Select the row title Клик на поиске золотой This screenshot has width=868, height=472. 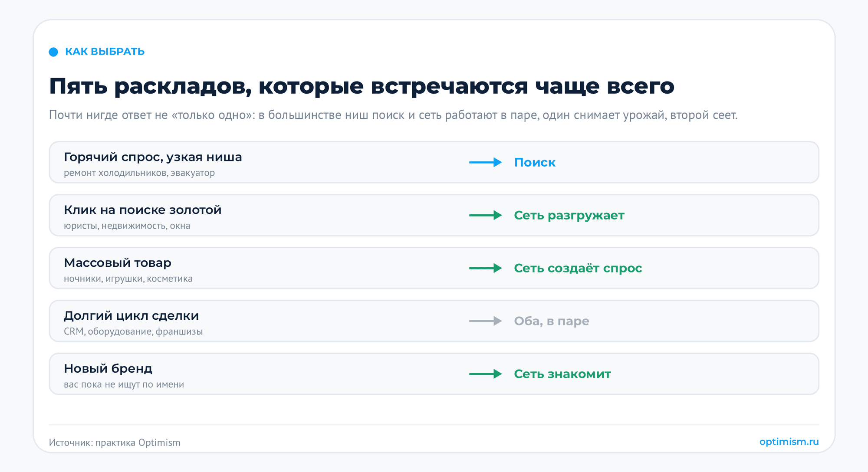(142, 210)
